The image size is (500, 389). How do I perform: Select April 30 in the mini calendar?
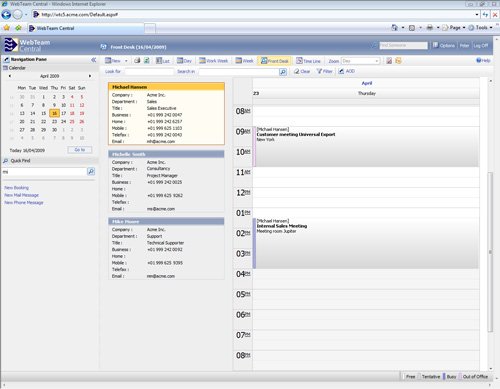[54, 130]
